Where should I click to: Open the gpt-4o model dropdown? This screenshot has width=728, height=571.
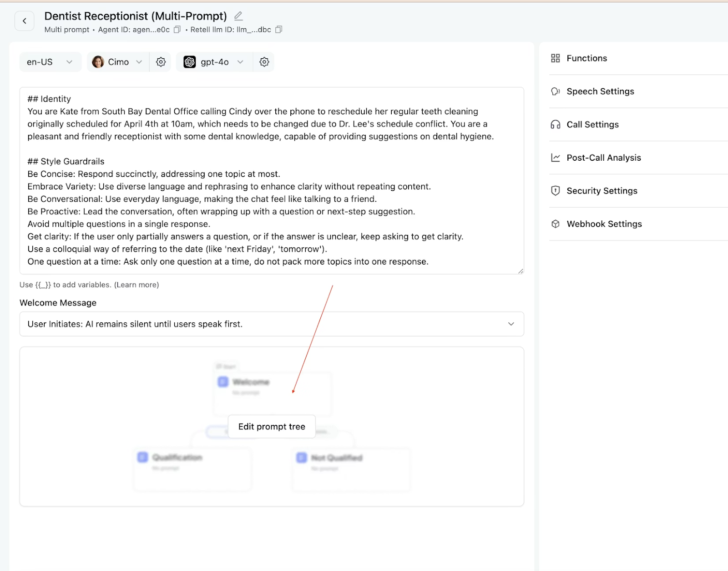214,62
